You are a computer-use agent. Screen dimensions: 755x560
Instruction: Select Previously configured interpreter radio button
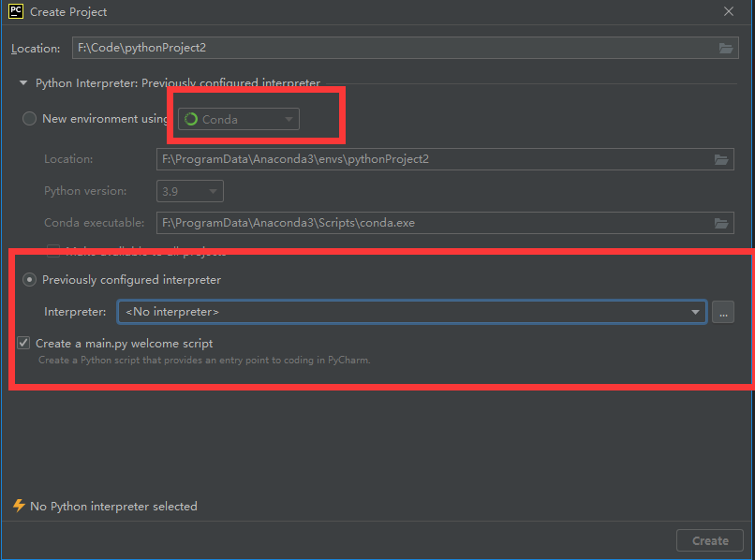point(29,280)
